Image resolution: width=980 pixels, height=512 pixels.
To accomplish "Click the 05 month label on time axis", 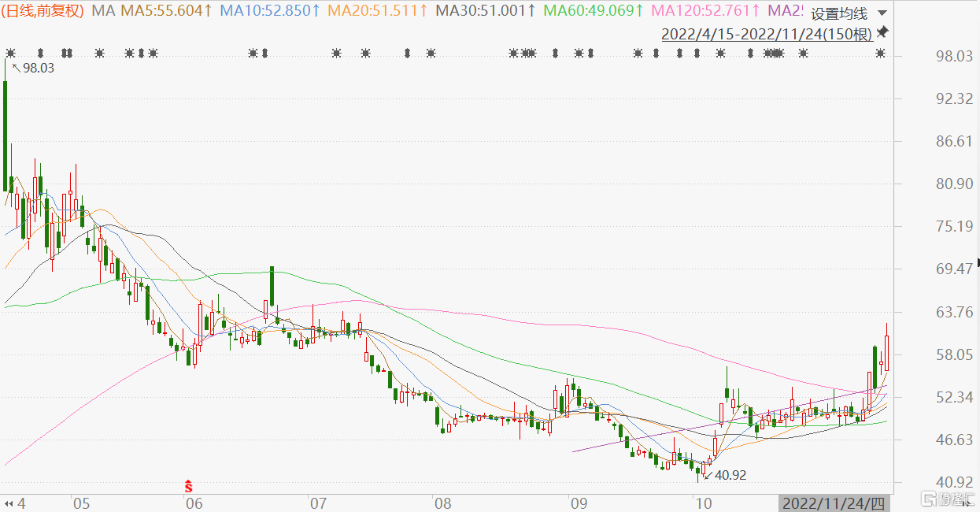I will point(82,503).
